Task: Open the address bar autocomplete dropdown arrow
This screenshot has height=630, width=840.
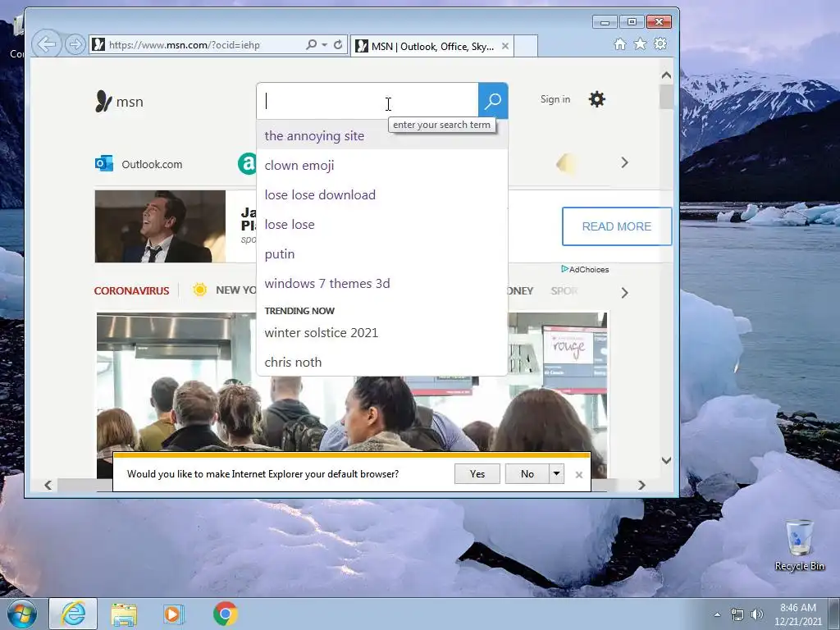Action: click(325, 45)
